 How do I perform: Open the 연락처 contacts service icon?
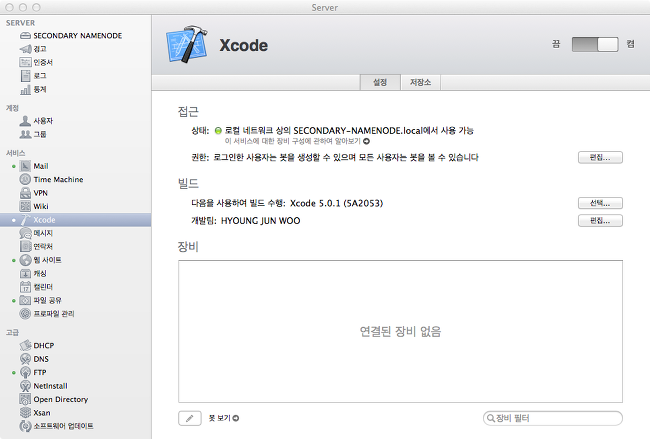point(25,246)
